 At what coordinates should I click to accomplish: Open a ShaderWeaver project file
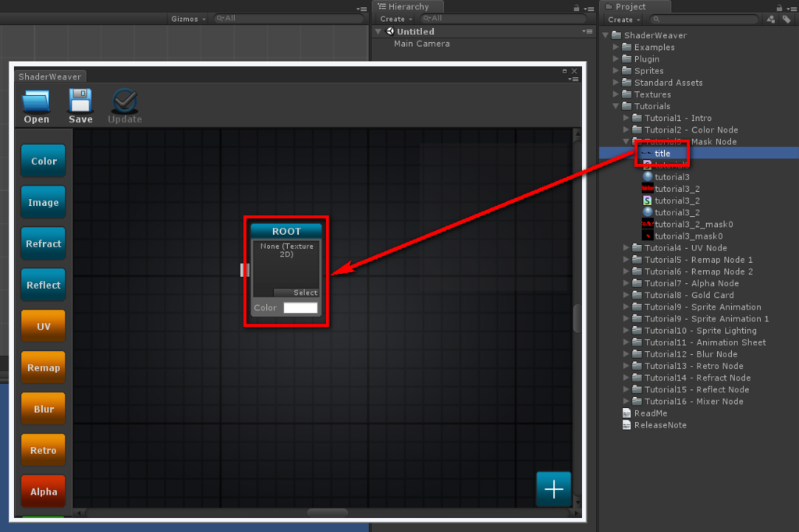tap(36, 106)
